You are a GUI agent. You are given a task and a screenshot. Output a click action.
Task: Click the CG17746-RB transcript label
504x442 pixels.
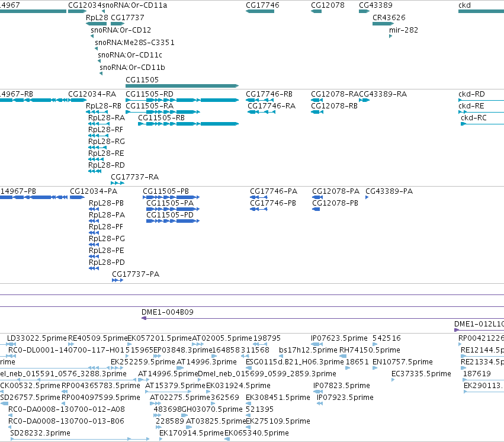pos(269,94)
